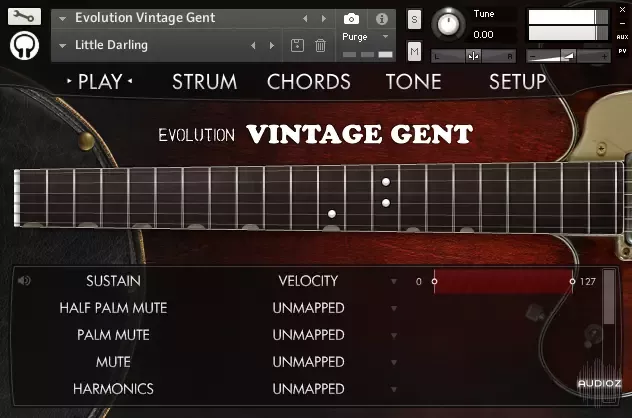Select previous snapshot arrow beside Little Darling
Image resolution: width=632 pixels, height=418 pixels.
click(253, 46)
